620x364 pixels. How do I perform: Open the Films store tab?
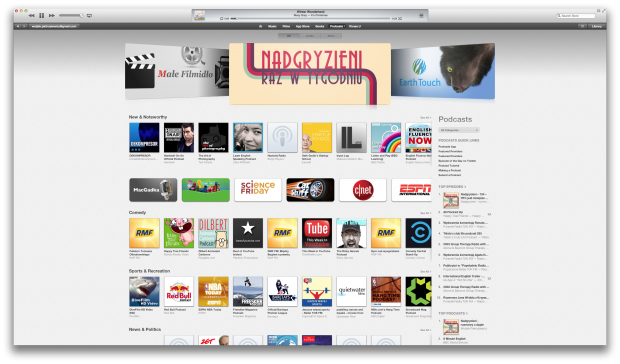tap(286, 26)
